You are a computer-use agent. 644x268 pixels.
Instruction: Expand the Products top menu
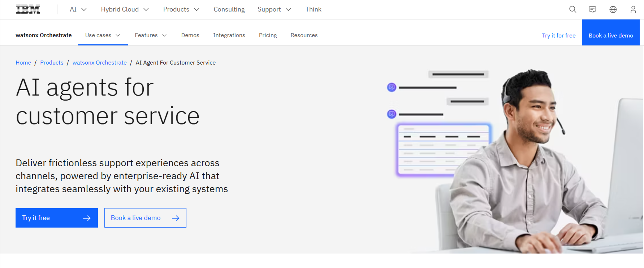pos(181,9)
